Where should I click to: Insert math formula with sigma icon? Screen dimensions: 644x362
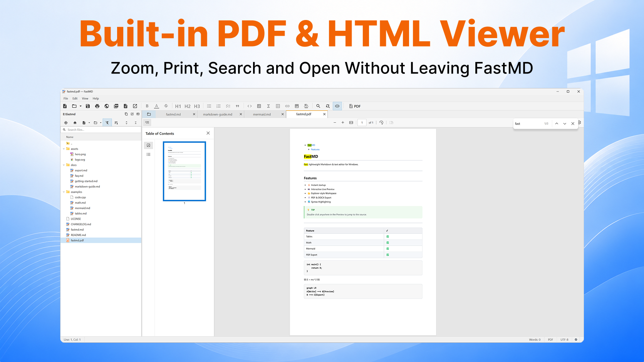[268, 106]
